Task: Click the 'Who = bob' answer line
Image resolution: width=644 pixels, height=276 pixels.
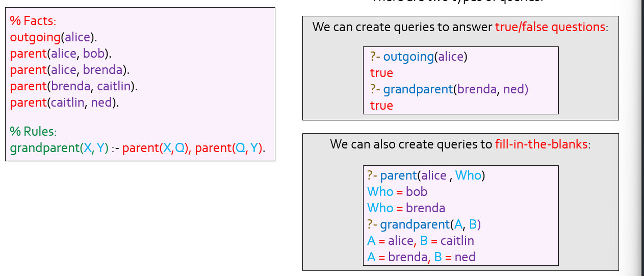Action: pos(397,192)
